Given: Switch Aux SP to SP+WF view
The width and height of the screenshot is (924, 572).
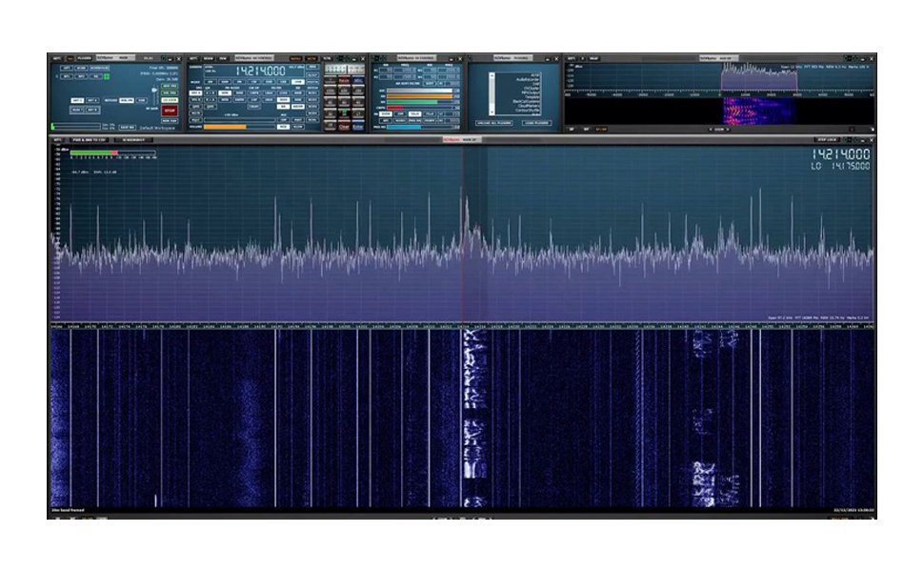Looking at the screenshot, I should 602,129.
